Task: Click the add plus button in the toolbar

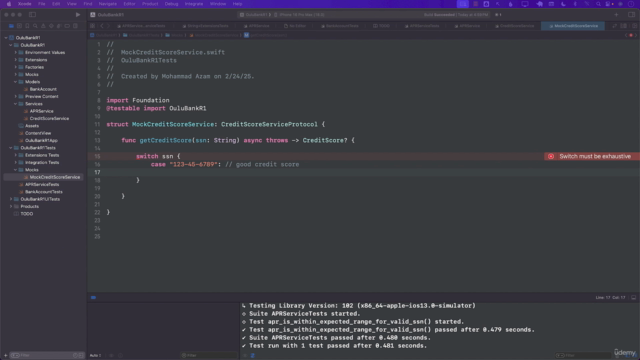Action: [616, 15]
